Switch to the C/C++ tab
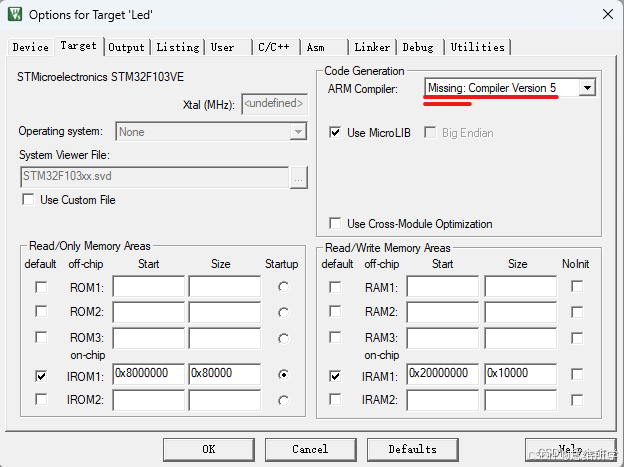This screenshot has height=467, width=624. click(276, 47)
